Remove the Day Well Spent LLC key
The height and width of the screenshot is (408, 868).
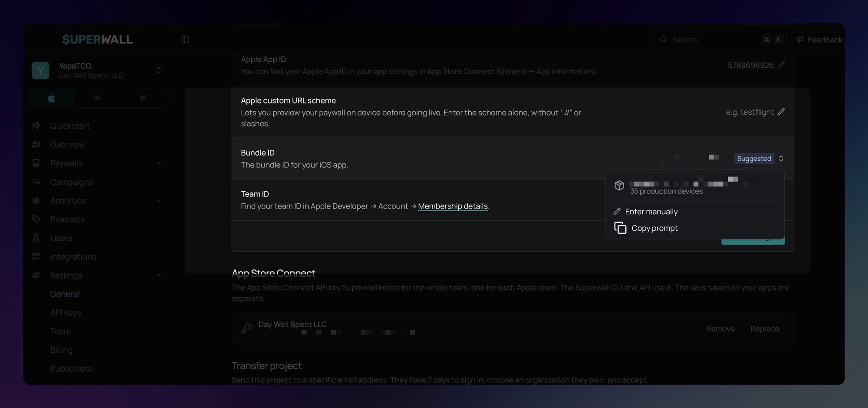click(720, 328)
